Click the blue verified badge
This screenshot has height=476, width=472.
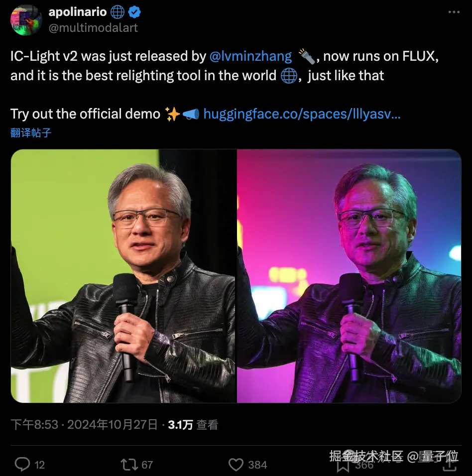[134, 12]
